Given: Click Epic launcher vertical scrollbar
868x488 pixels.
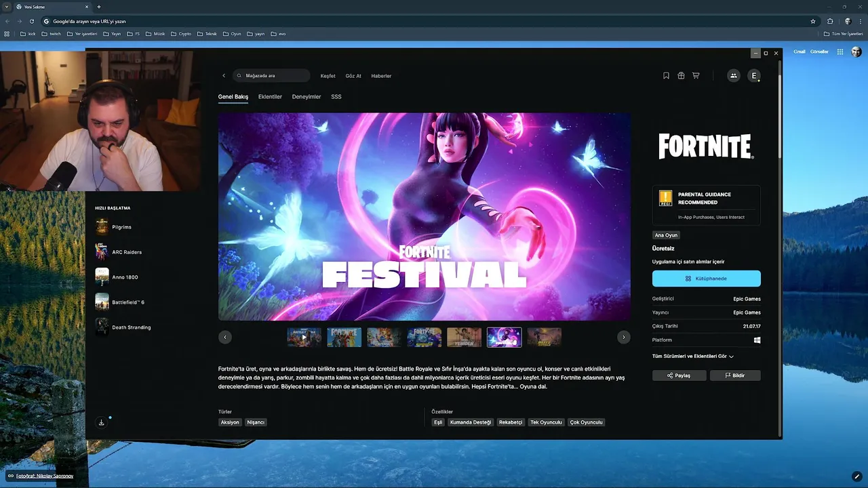Looking at the screenshot, I should tap(780, 115).
